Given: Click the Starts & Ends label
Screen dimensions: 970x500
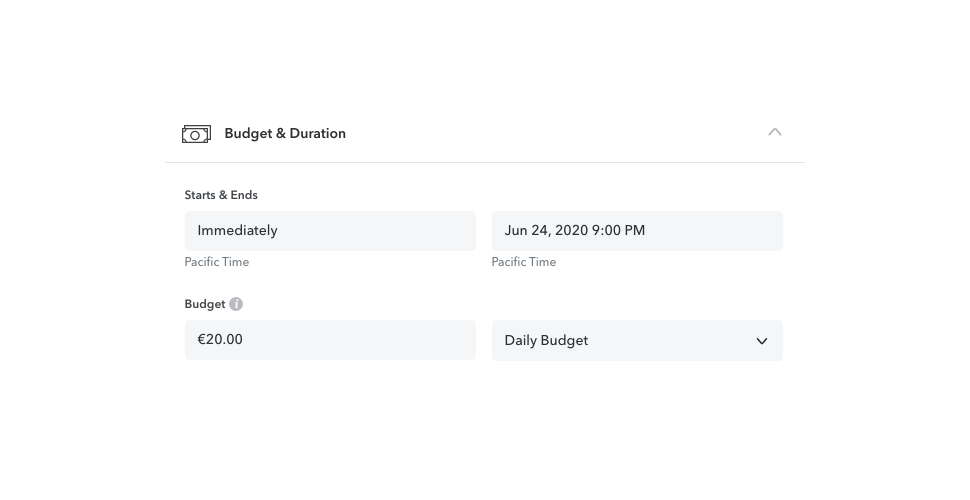Looking at the screenshot, I should point(221,195).
